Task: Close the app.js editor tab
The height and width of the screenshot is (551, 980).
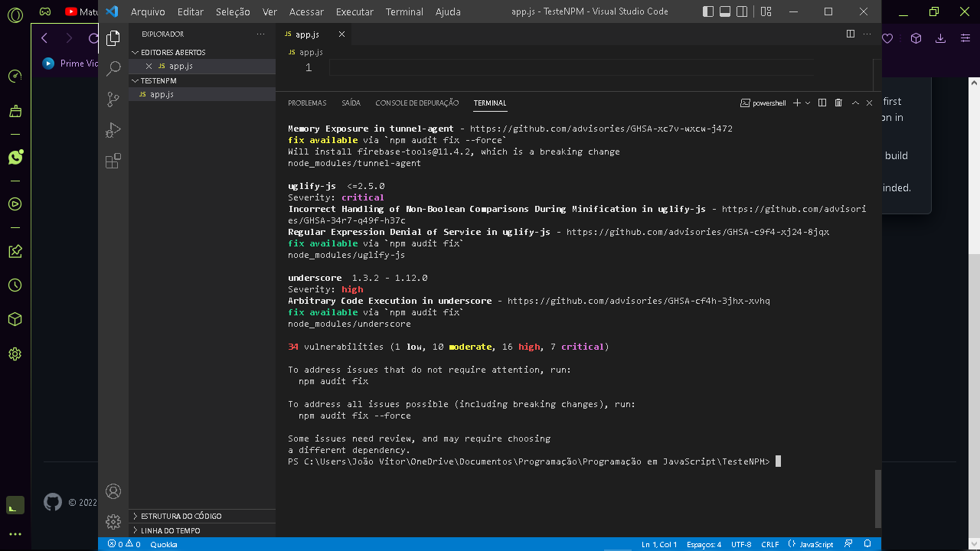Action: pyautogui.click(x=341, y=34)
